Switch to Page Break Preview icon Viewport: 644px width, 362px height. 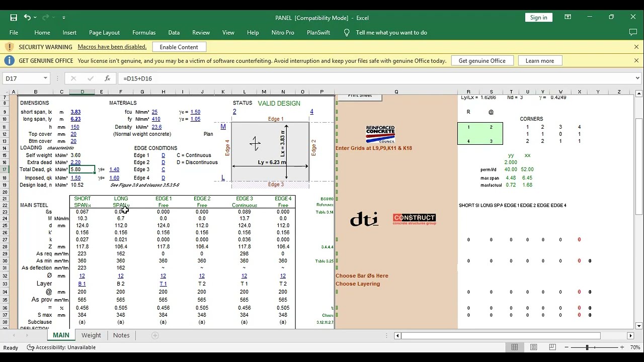[x=552, y=347]
